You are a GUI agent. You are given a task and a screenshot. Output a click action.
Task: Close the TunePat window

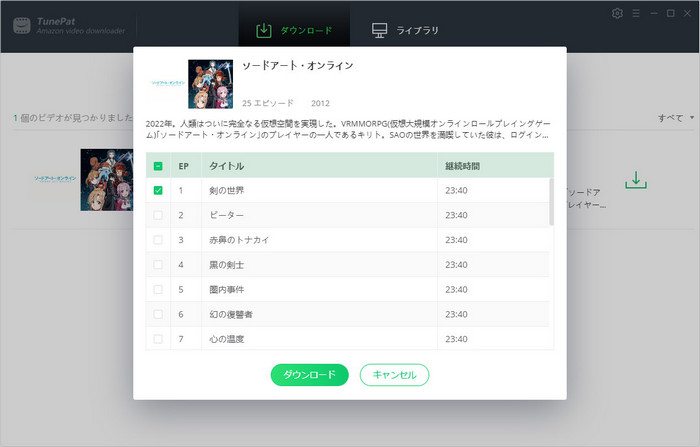pyautogui.click(x=688, y=13)
